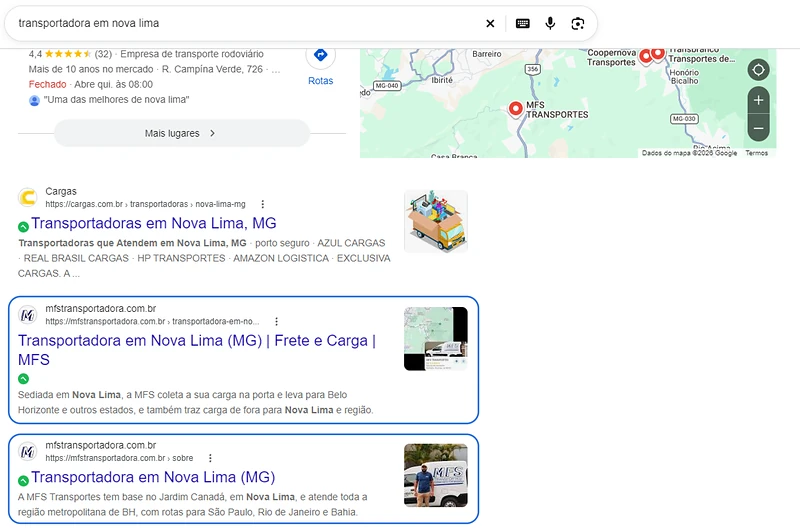Click the mfstransportadora.com.br sobre breadcrumb URL

119,458
